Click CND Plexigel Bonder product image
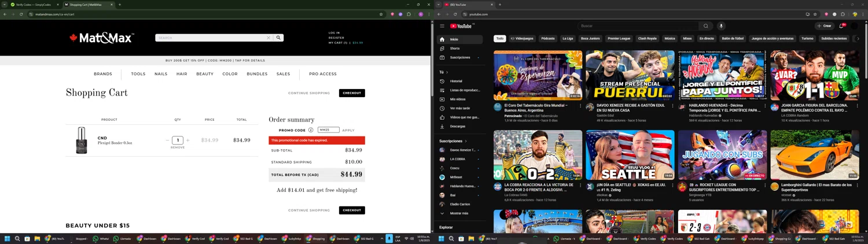The image size is (868, 244). pyautogui.click(x=82, y=141)
